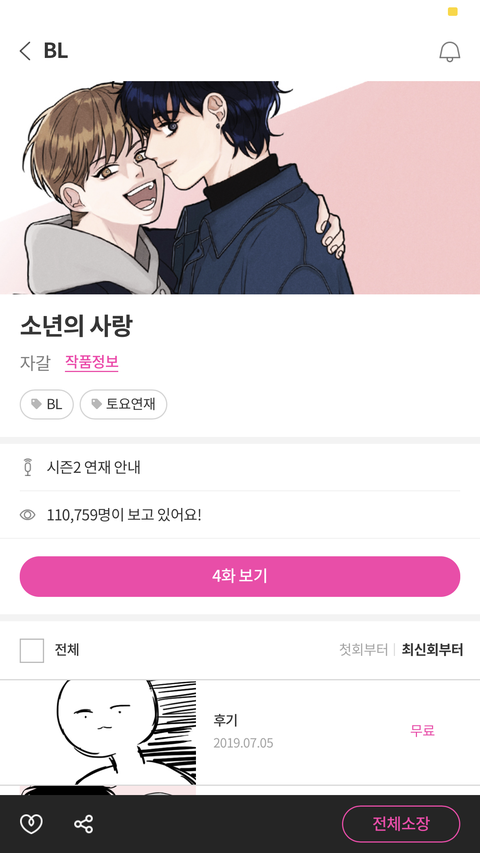Tap the 전체소장 button
The height and width of the screenshot is (853, 480).
401,824
